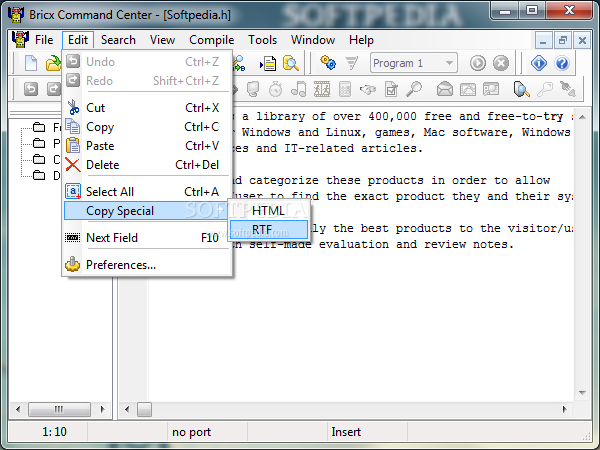Viewport: 600px width, 450px height.
Task: Click the Open File folder toolbar icon
Action: [53, 63]
